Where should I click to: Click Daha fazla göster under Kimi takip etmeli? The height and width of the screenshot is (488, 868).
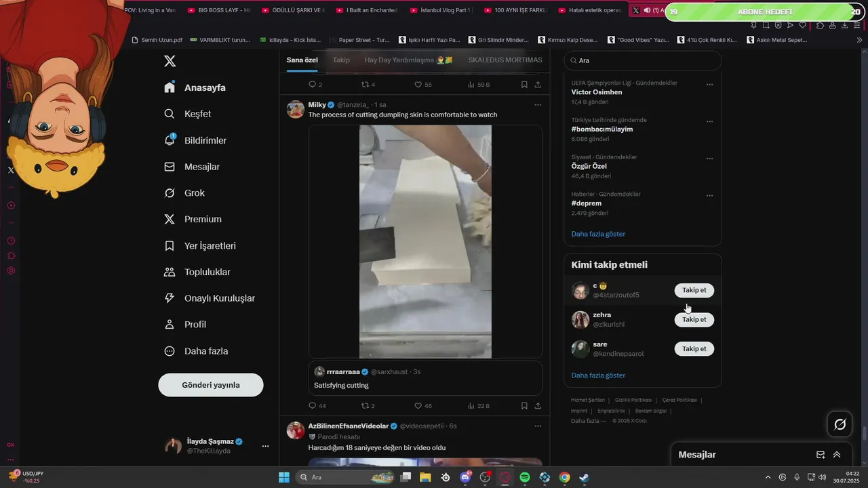click(x=598, y=375)
